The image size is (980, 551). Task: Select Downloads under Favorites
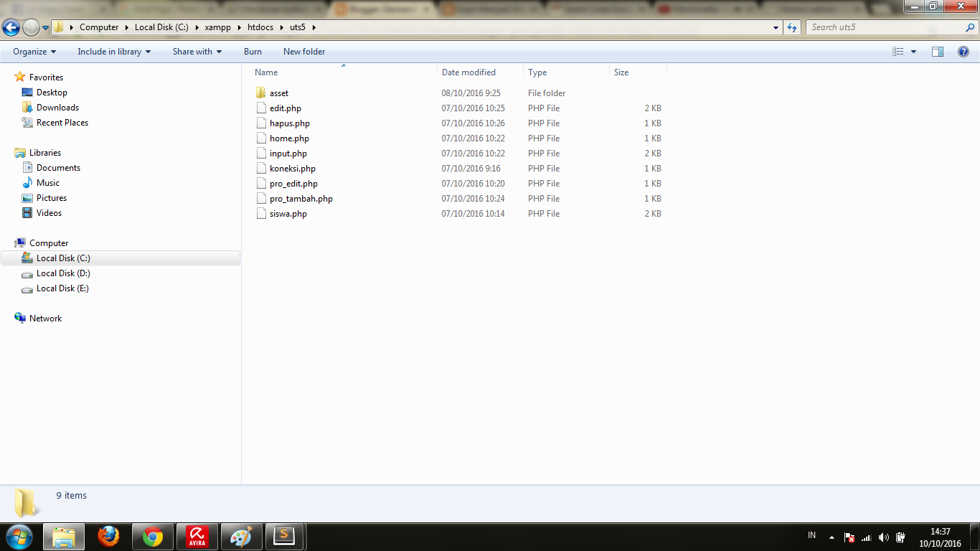57,107
